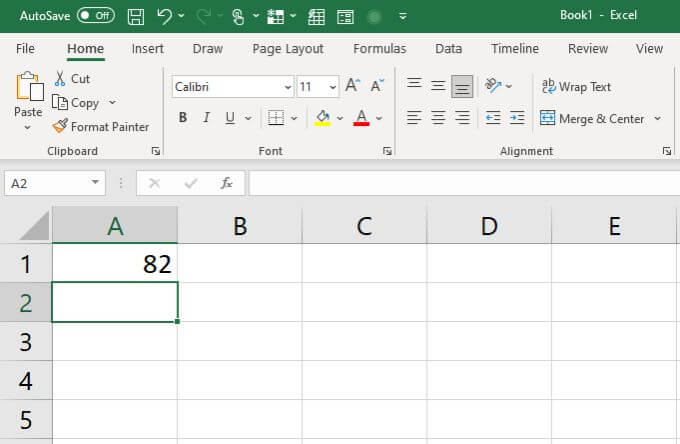The image size is (680, 444).
Task: Align text right
Action: click(462, 118)
